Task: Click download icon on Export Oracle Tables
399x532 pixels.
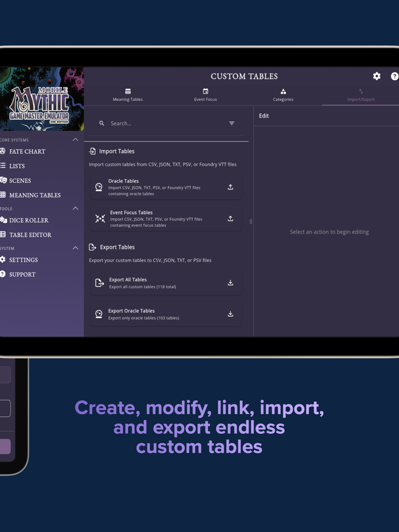Action: click(x=230, y=314)
